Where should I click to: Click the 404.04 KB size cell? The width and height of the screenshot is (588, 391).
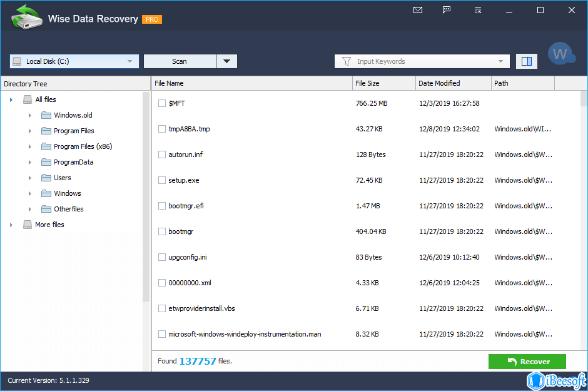point(371,231)
